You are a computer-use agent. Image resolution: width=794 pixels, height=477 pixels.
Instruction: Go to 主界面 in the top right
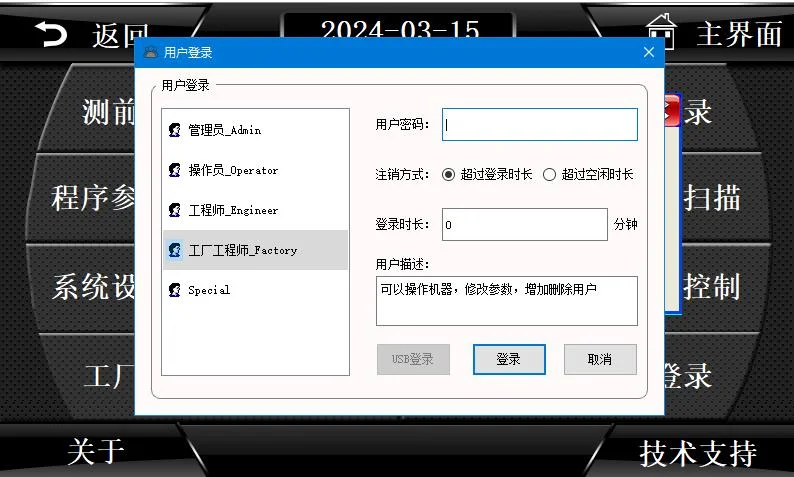[x=739, y=34]
